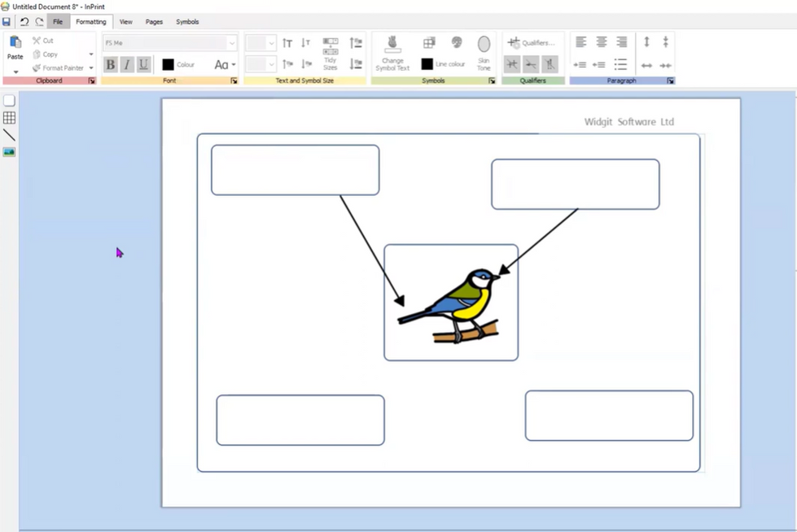This screenshot has height=532, width=797.
Task: Expand the Paste options arrow
Action: (15, 72)
